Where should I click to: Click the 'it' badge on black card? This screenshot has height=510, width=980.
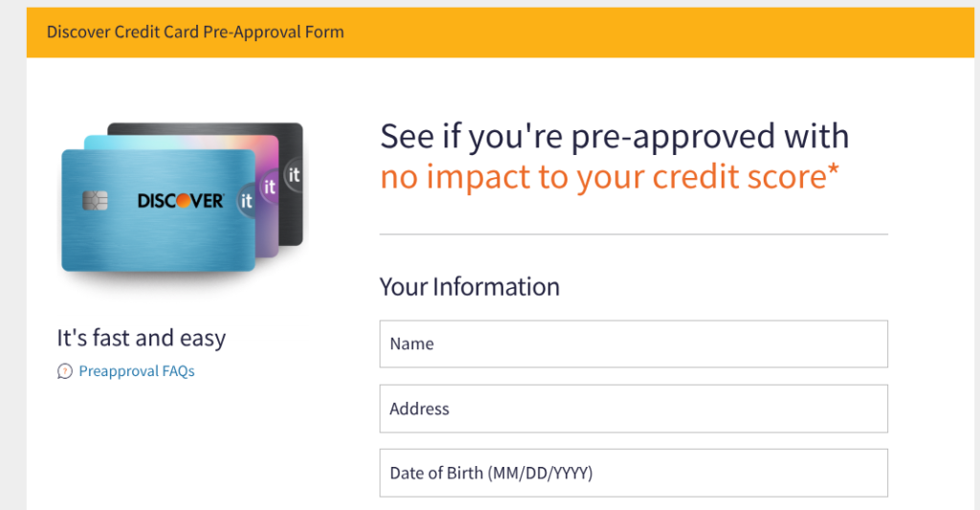[294, 175]
